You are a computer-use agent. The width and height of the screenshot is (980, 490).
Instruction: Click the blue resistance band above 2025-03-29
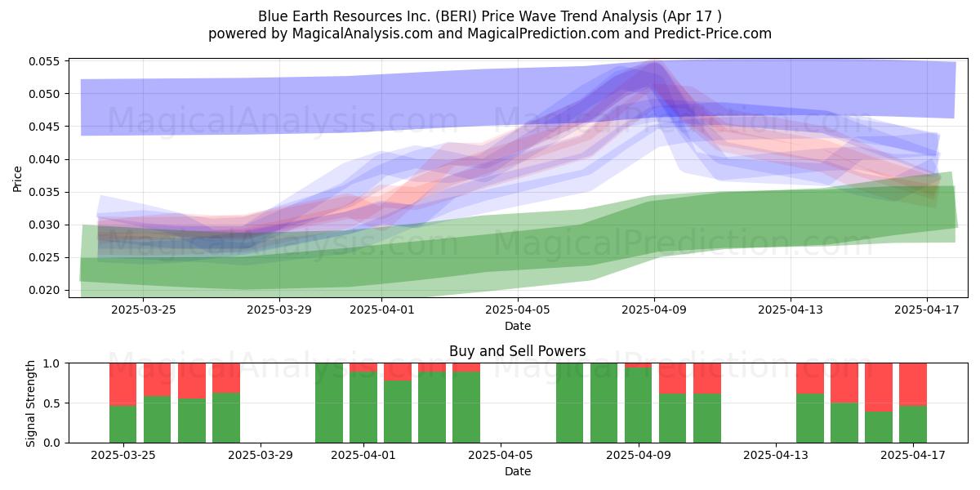tap(279, 105)
